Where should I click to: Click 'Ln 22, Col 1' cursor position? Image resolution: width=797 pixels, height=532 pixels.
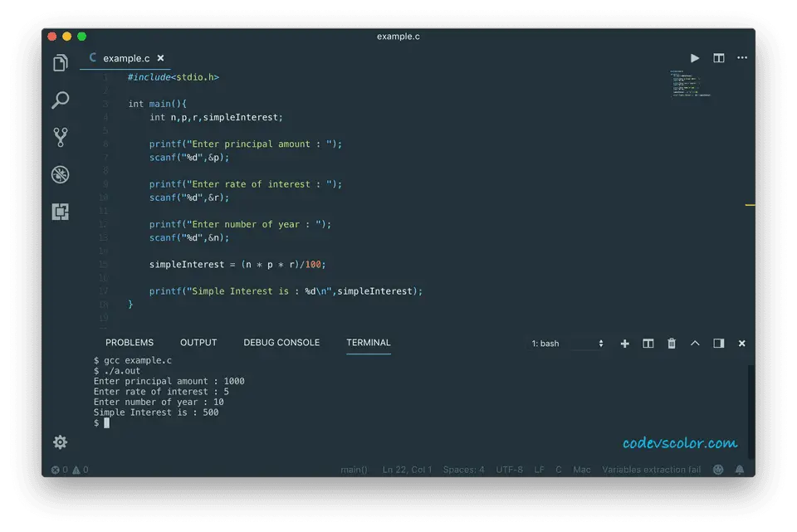click(x=407, y=470)
